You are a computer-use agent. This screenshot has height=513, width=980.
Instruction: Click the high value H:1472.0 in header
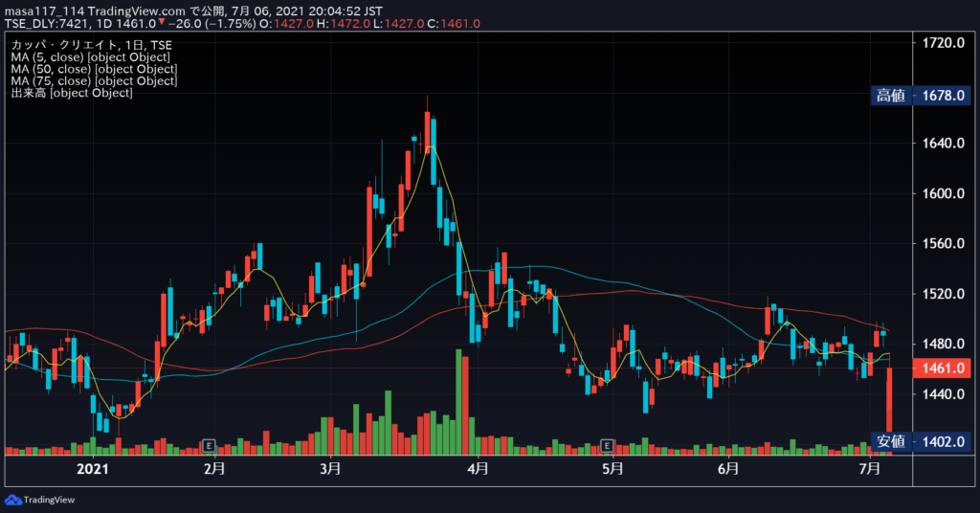(344, 24)
